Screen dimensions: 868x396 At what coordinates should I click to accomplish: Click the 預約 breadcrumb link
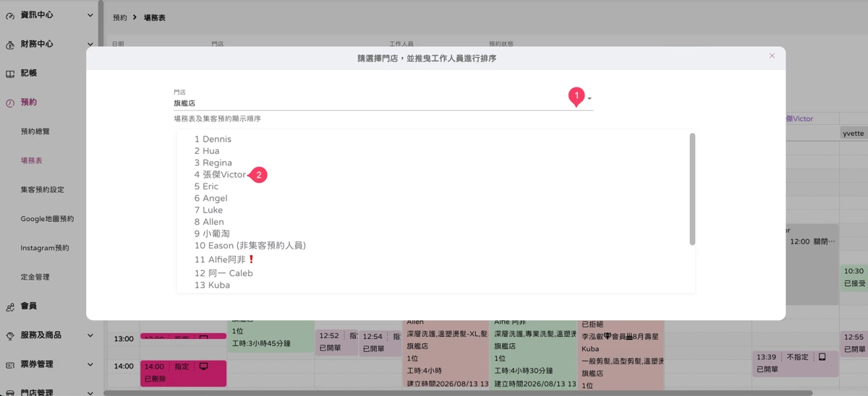pyautogui.click(x=120, y=17)
